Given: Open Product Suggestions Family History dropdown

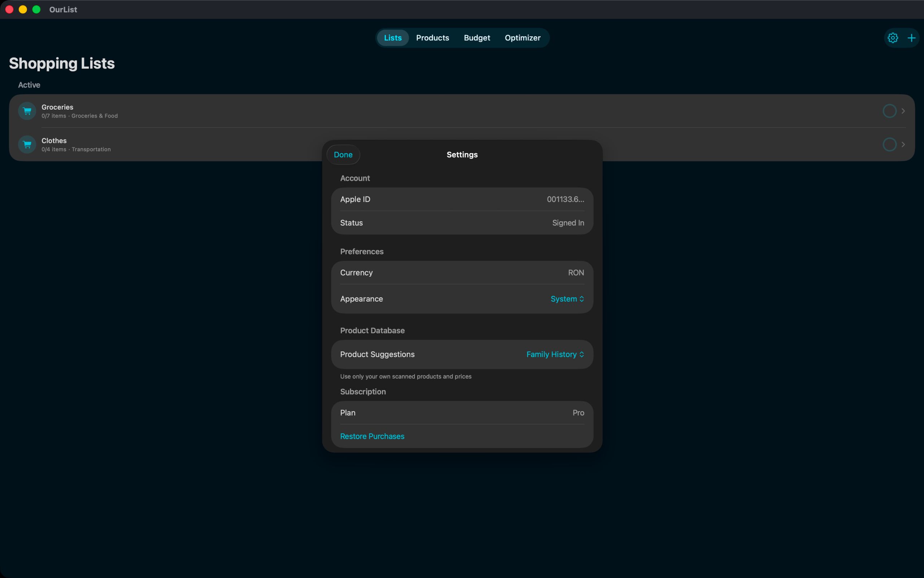Looking at the screenshot, I should pos(555,354).
